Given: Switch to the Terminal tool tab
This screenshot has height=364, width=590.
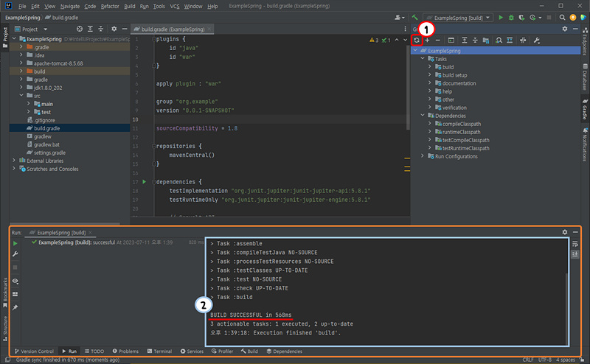Looking at the screenshot, I should click(159, 351).
